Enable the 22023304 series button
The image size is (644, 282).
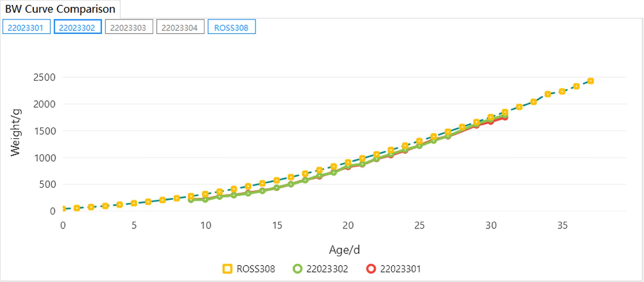(x=180, y=27)
